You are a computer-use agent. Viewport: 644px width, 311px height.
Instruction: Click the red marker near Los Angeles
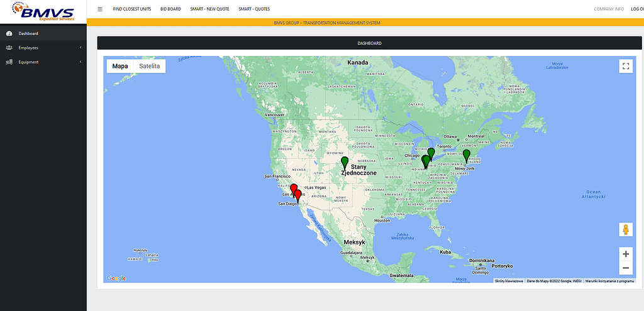pyautogui.click(x=294, y=189)
